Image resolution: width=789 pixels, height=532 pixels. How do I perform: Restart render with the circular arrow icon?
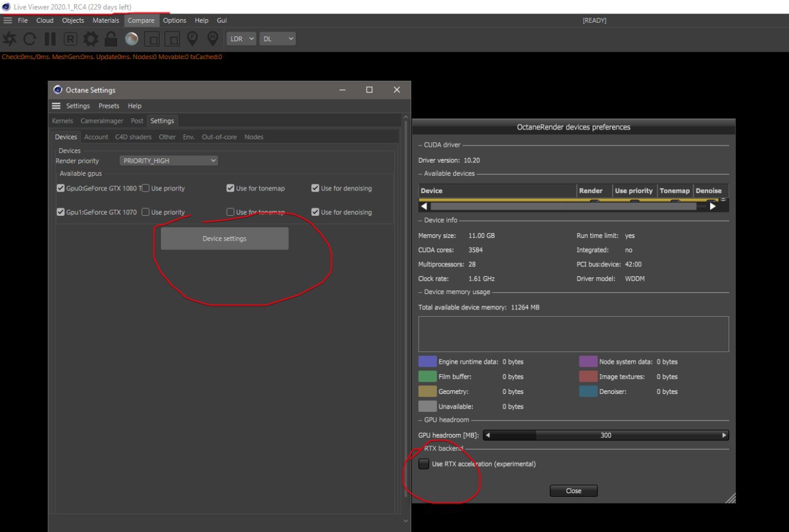(30, 39)
